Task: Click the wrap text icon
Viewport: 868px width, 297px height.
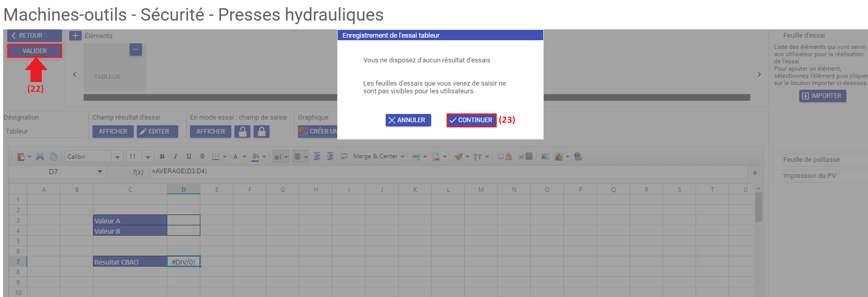Action: pos(344,157)
